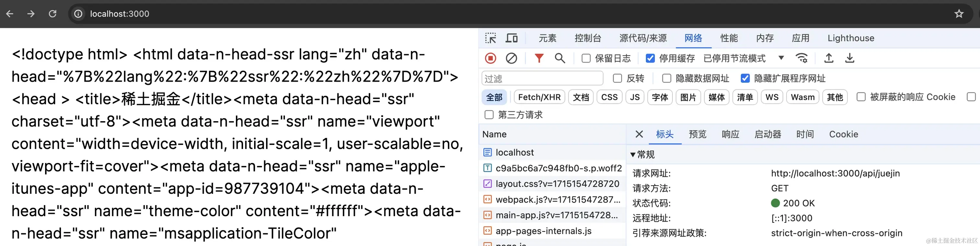The width and height of the screenshot is (980, 246).
Task: Toggle the red filter funnel icon
Action: click(539, 58)
